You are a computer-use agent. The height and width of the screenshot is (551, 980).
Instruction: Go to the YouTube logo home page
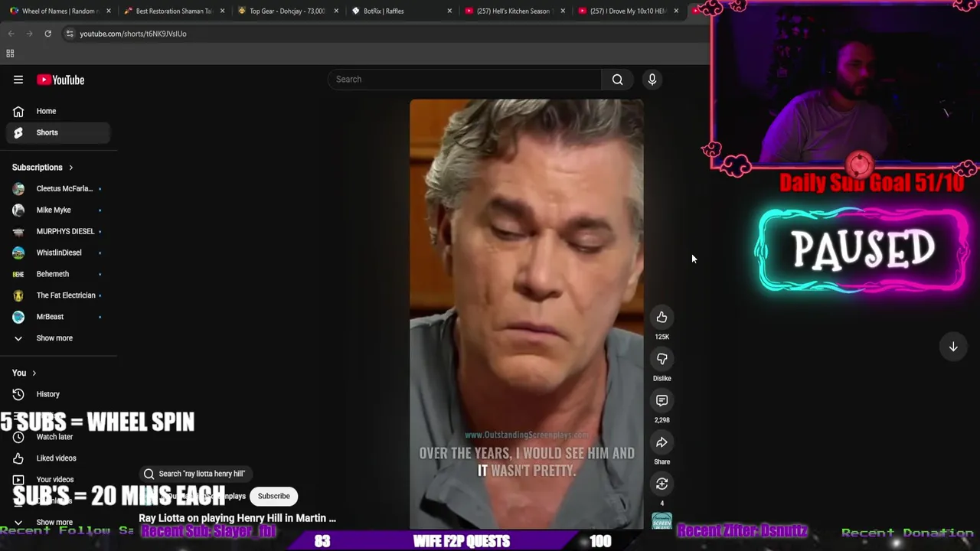pos(60,80)
